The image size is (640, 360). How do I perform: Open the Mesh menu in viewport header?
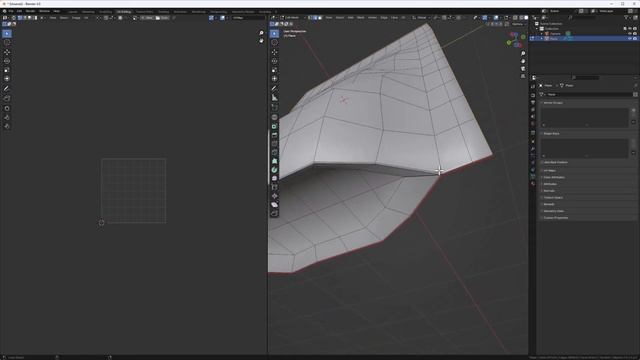click(x=361, y=18)
